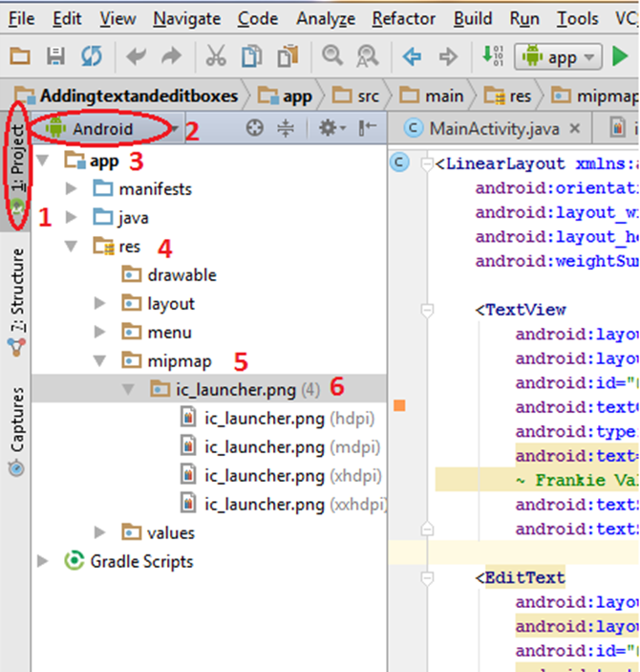Screen dimensions: 640x672
Task: Click the Make Project build icon
Action: coord(493,55)
